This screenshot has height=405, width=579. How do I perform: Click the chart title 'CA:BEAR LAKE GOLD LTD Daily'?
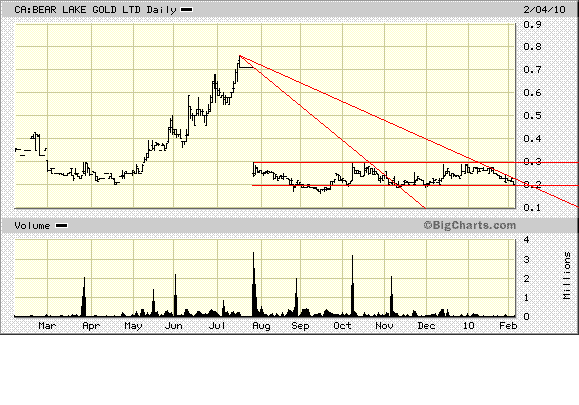(x=95, y=10)
